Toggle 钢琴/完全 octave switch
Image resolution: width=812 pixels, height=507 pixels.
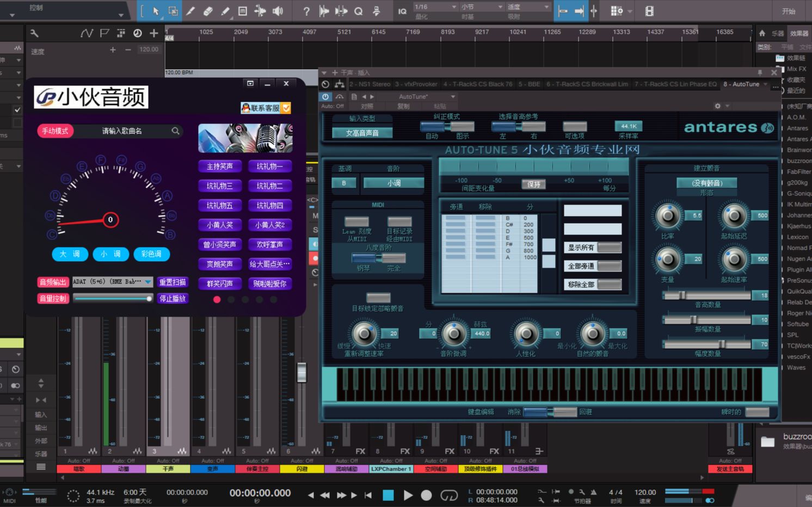(378, 258)
